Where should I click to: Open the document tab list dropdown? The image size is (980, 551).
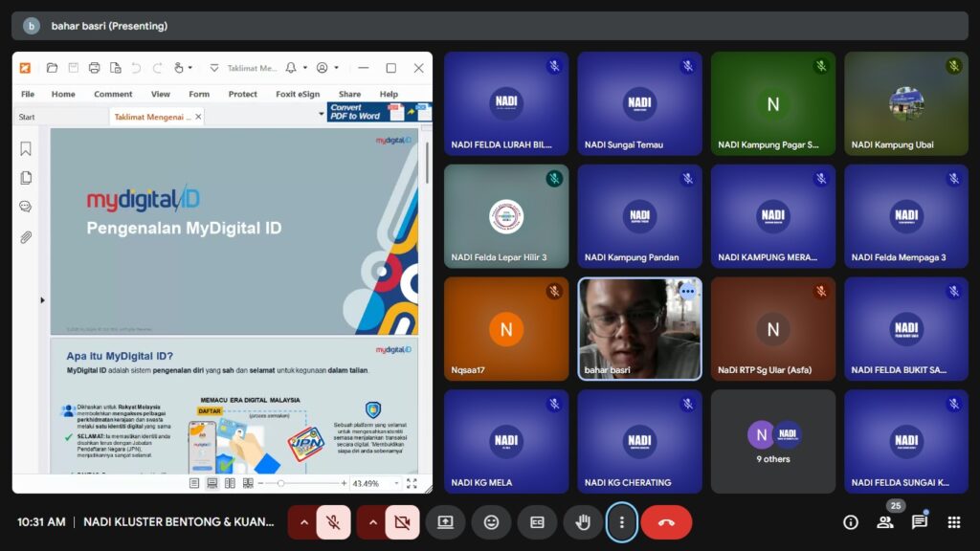(322, 114)
